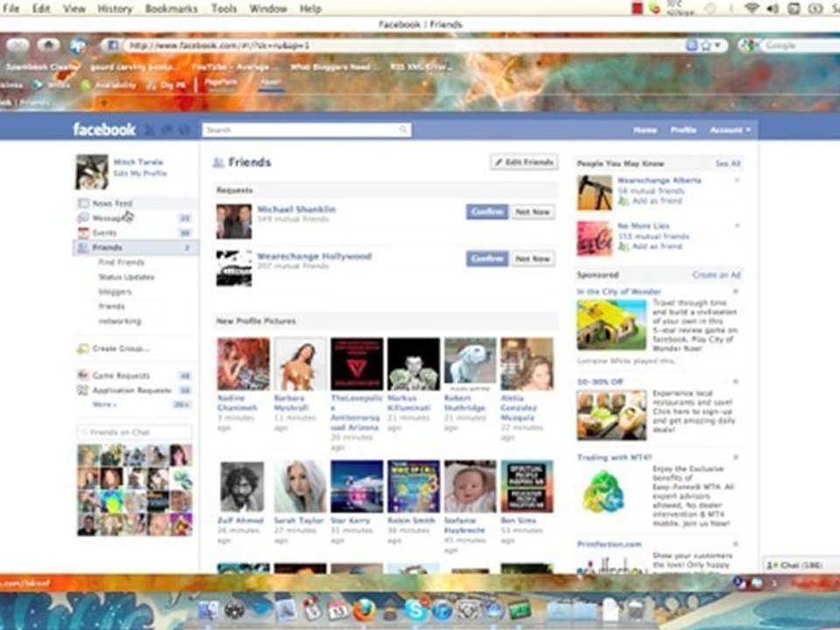Open the Bookmarks menu
This screenshot has height=630, width=840.
click(x=171, y=9)
